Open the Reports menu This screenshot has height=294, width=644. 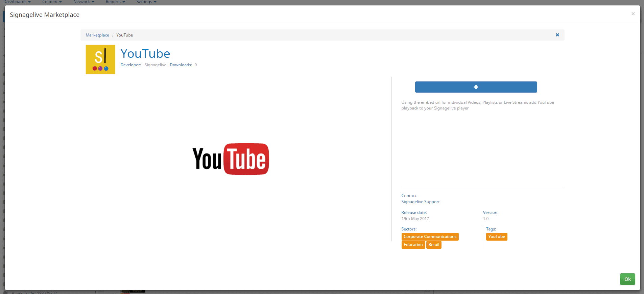(x=115, y=2)
